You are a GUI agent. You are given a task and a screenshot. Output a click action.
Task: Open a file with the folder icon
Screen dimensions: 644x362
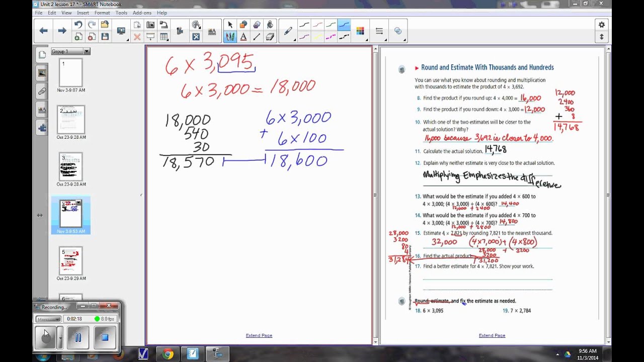[x=105, y=24]
